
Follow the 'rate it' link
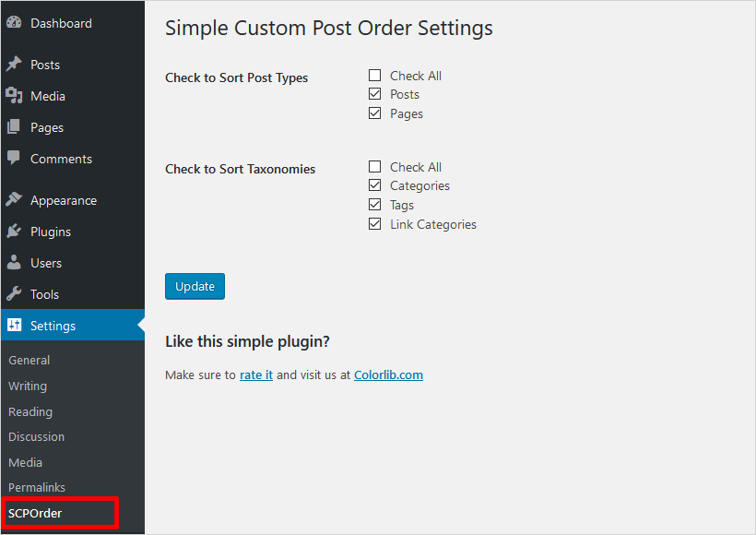(x=256, y=375)
